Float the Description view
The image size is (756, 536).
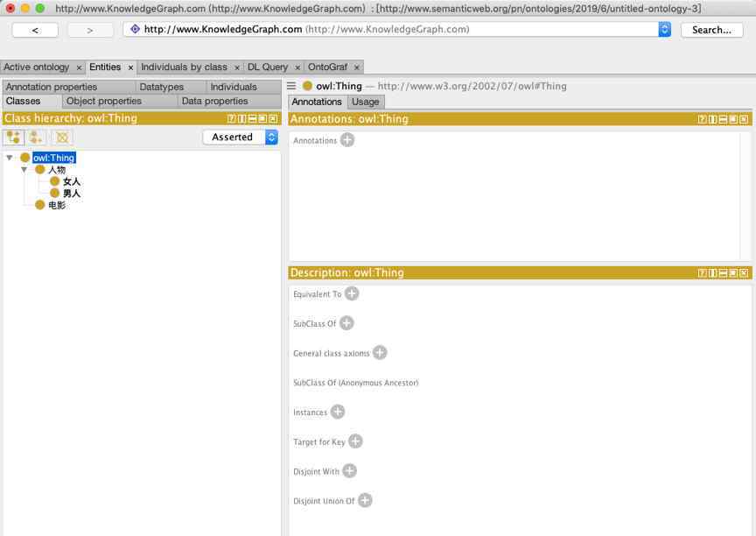(734, 273)
